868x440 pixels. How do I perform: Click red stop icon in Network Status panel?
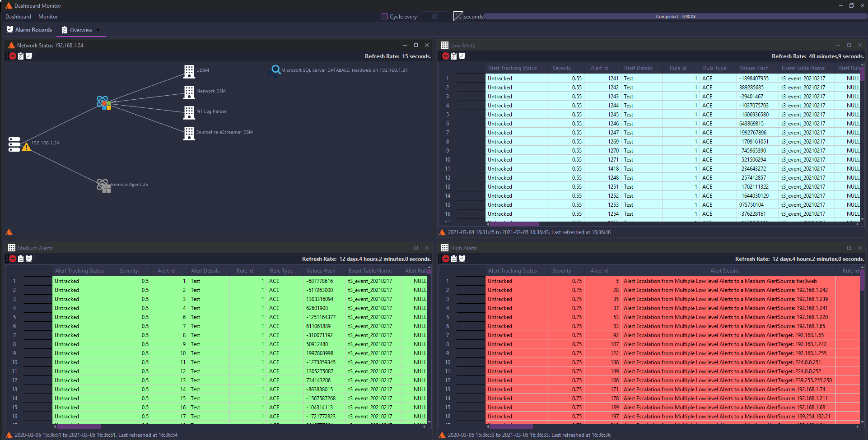click(x=13, y=56)
